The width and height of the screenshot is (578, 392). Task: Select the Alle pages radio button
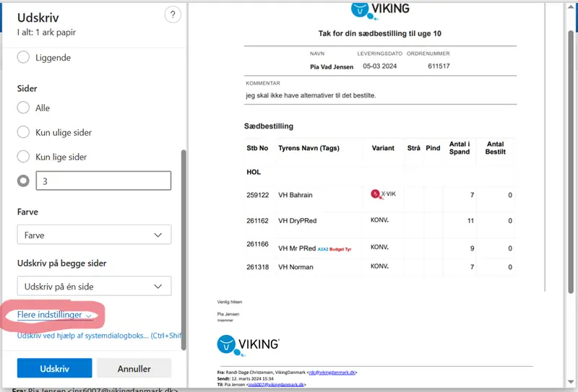24,108
